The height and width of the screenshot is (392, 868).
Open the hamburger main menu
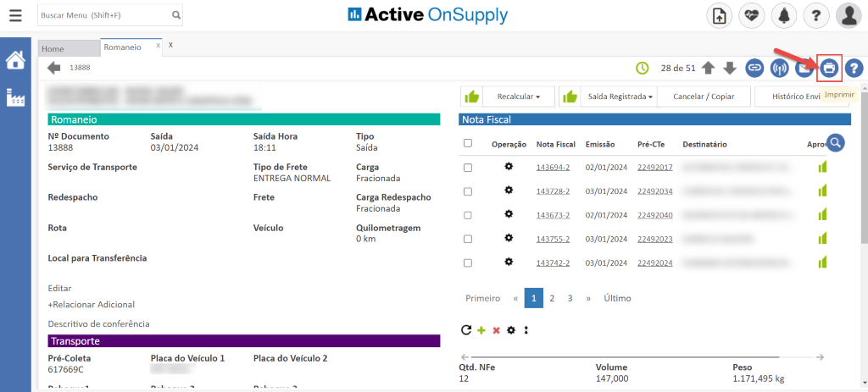click(15, 14)
